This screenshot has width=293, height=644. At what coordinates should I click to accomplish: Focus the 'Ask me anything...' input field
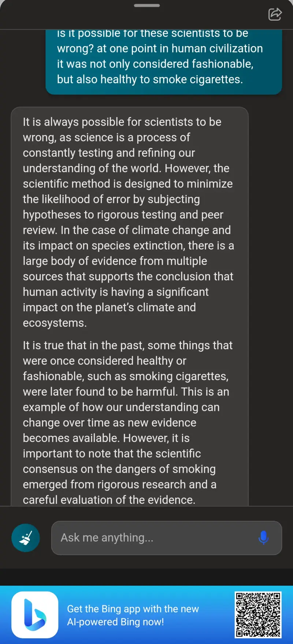pos(167,538)
